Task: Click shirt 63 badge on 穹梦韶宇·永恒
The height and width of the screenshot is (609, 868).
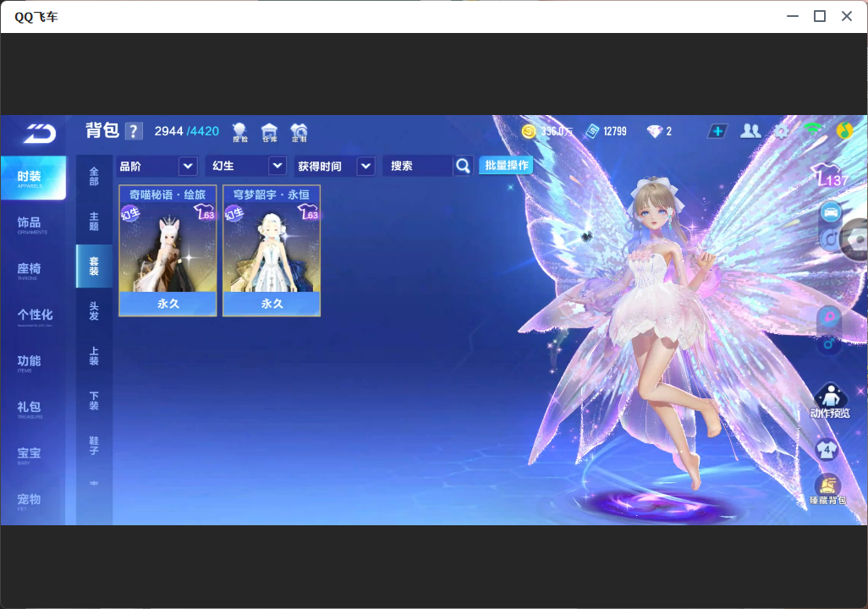Action: (308, 212)
